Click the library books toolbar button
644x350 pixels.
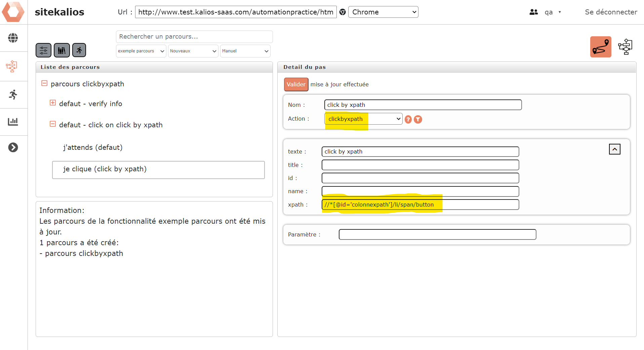62,50
